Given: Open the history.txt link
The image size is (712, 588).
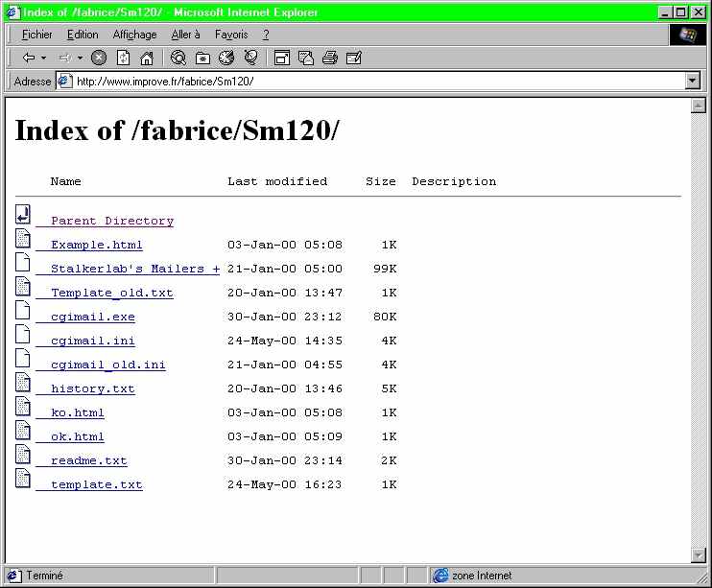Looking at the screenshot, I should [93, 389].
